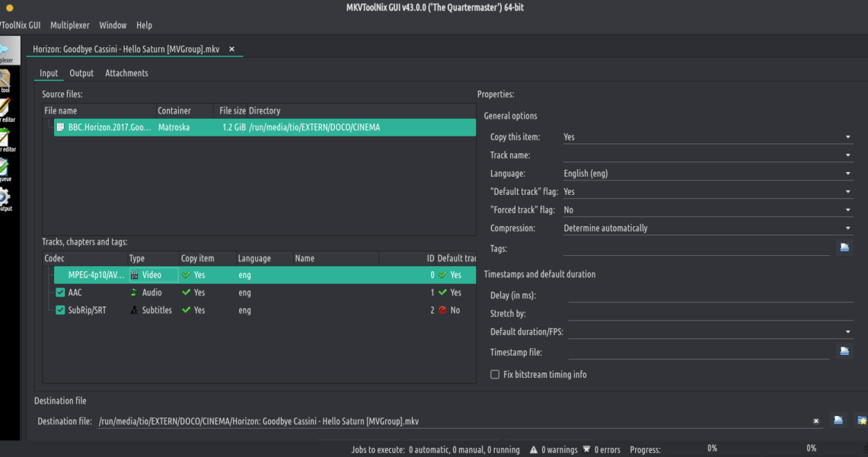This screenshot has height=457, width=868.
Task: Open the "Default track" flag dropdown
Action: (707, 192)
